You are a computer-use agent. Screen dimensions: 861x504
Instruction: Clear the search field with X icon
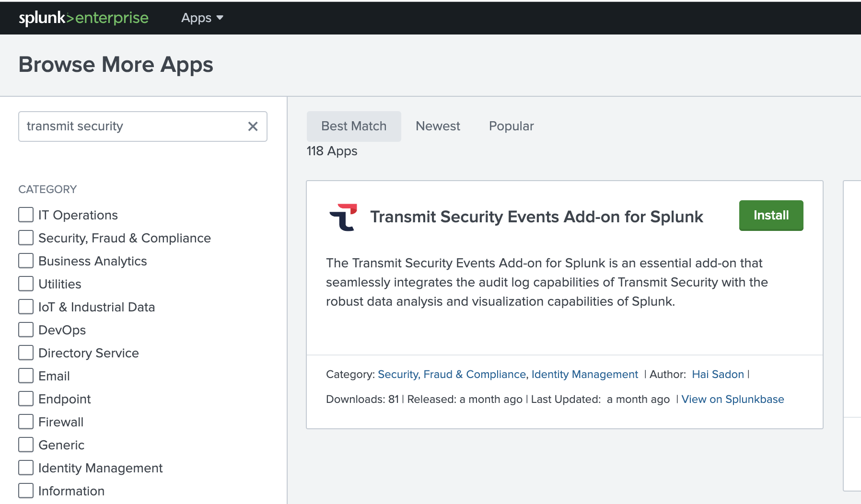[253, 126]
